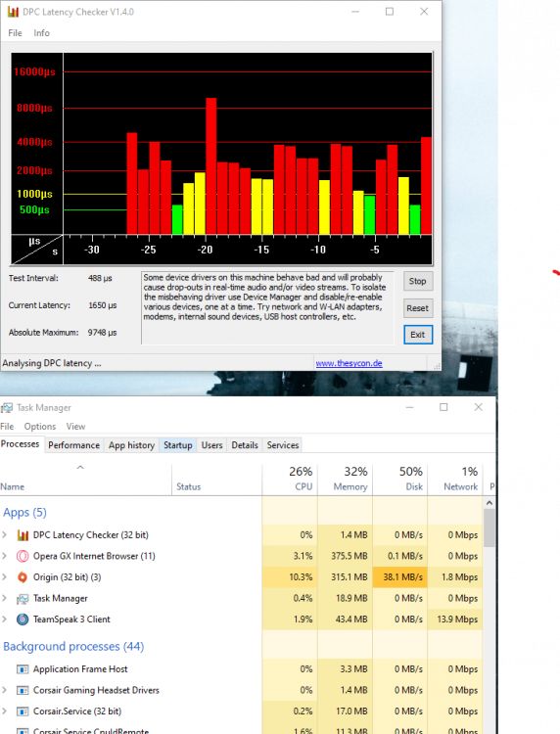560x734 pixels.
Task: Click the Exit button in DPC Latency Checker
Action: (418, 335)
